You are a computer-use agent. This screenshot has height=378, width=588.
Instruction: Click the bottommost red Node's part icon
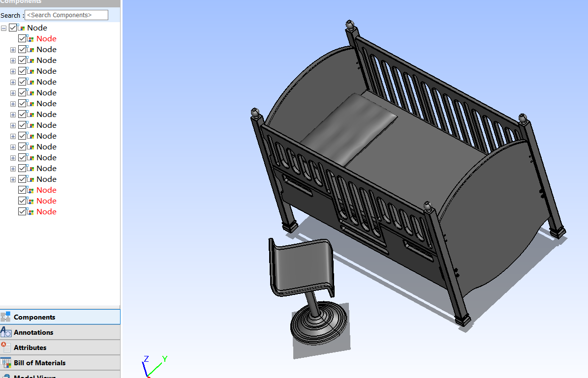31,212
